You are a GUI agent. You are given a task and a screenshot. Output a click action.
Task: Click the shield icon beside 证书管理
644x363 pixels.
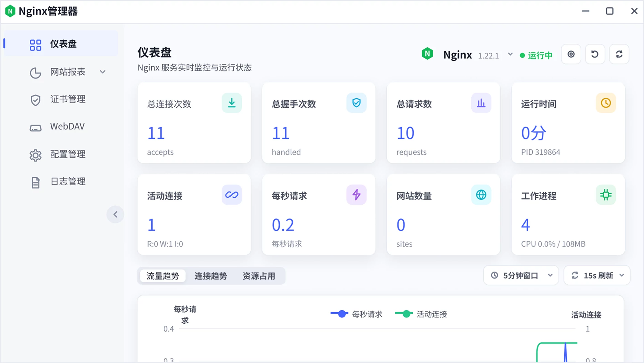(35, 100)
